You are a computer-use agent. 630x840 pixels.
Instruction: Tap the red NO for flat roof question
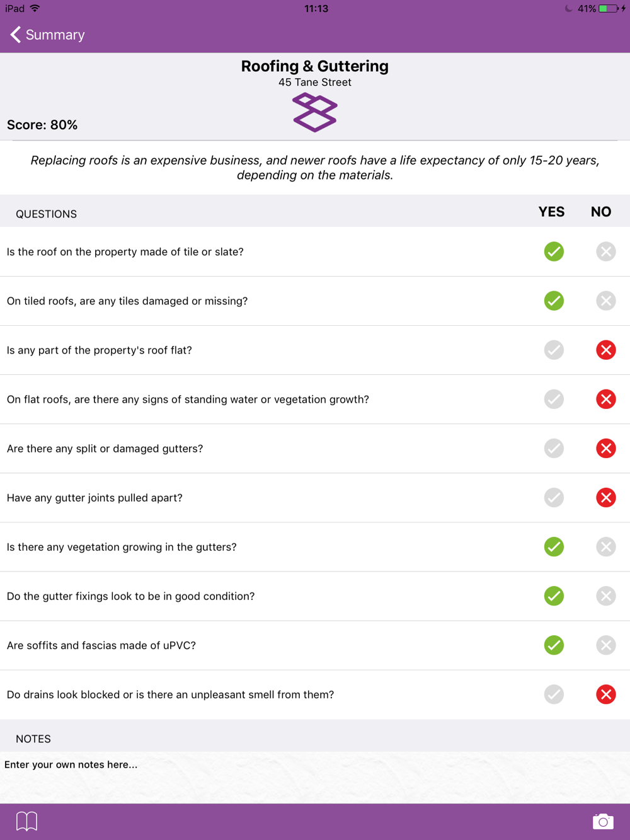pyautogui.click(x=605, y=350)
